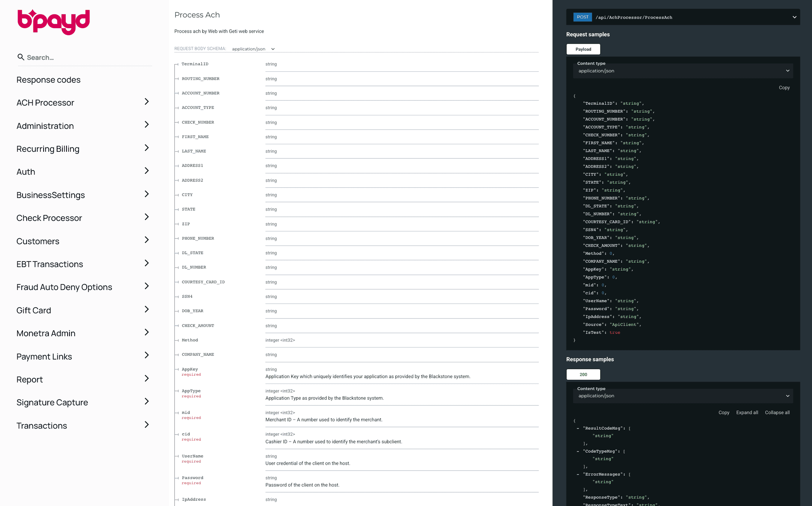Expand the EBT Transactions chevron
The height and width of the screenshot is (506, 812).
click(147, 263)
